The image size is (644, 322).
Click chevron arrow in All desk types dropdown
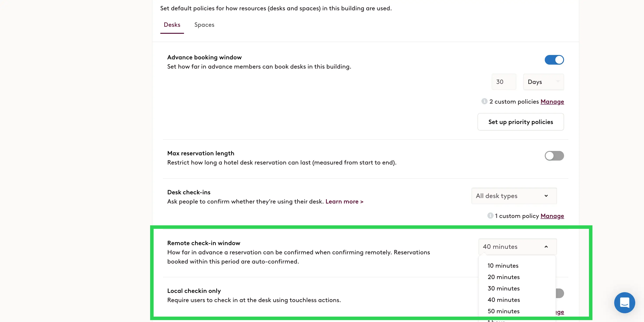pos(546,196)
